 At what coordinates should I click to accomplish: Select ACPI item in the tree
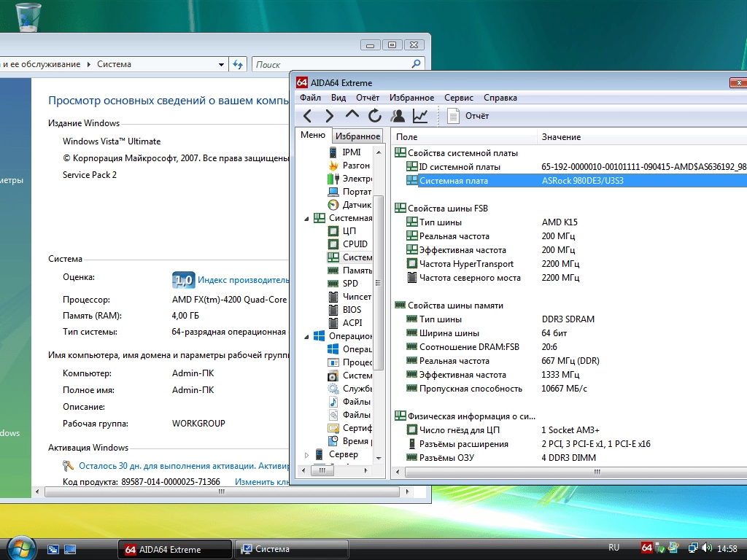345,322
